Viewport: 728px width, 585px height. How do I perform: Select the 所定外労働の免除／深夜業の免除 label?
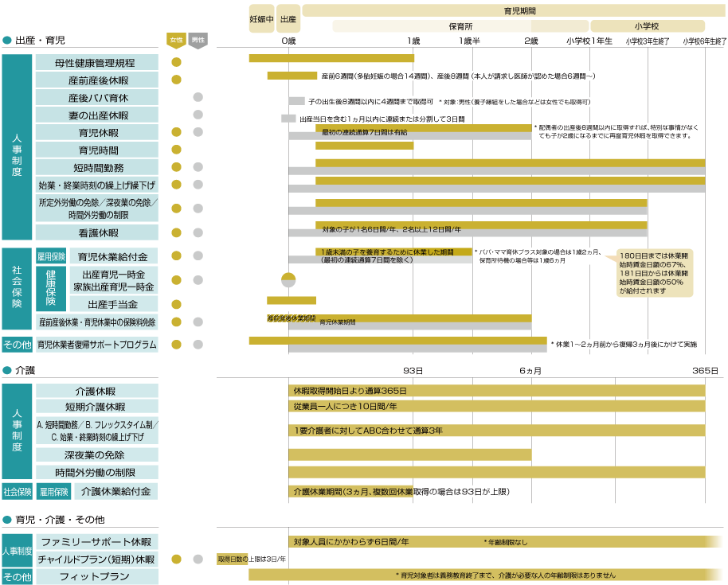tap(97, 209)
